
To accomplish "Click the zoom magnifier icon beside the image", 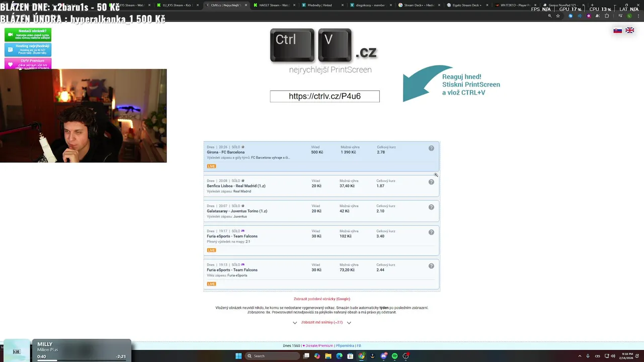I will (x=436, y=175).
